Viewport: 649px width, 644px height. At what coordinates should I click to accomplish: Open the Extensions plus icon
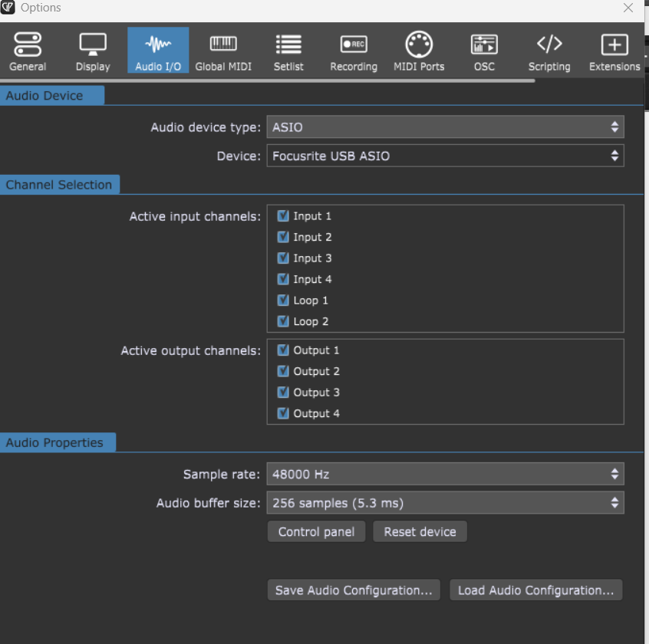pos(614,44)
